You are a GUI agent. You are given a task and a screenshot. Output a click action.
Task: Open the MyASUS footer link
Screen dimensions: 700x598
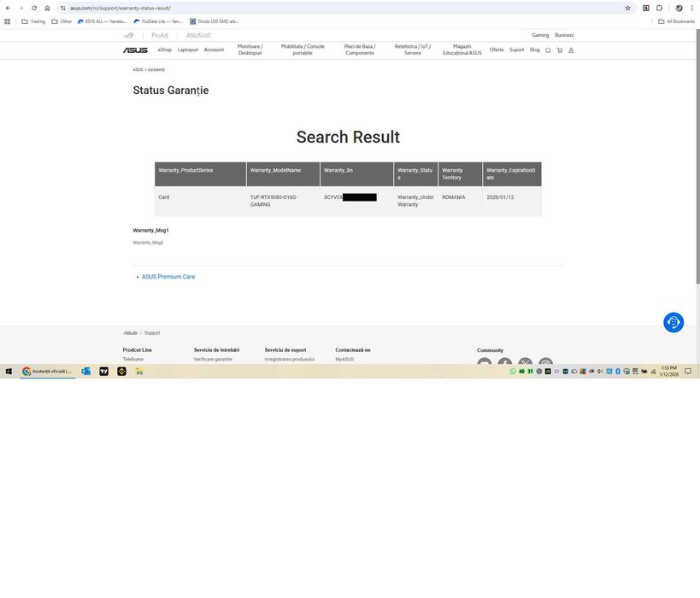[344, 360]
